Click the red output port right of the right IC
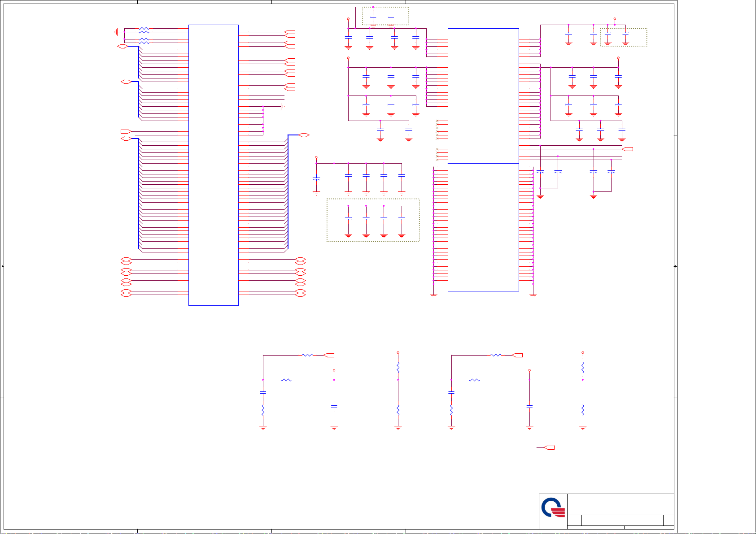 tap(628, 149)
